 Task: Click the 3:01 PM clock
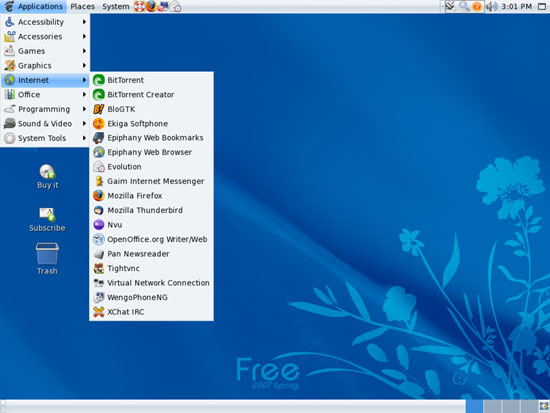click(x=516, y=6)
